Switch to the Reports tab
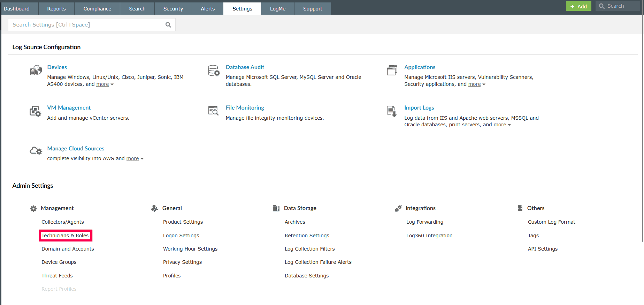The height and width of the screenshot is (305, 644). tap(56, 9)
